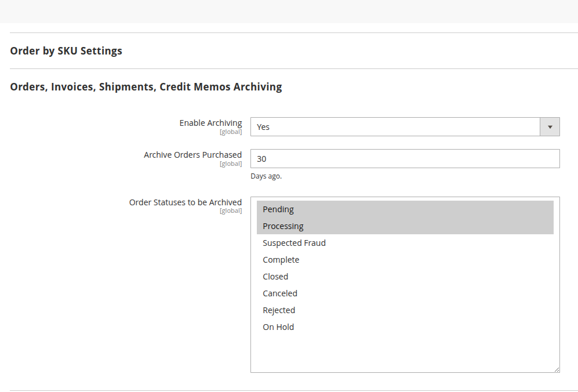Click the status list resize handle

coord(557,369)
